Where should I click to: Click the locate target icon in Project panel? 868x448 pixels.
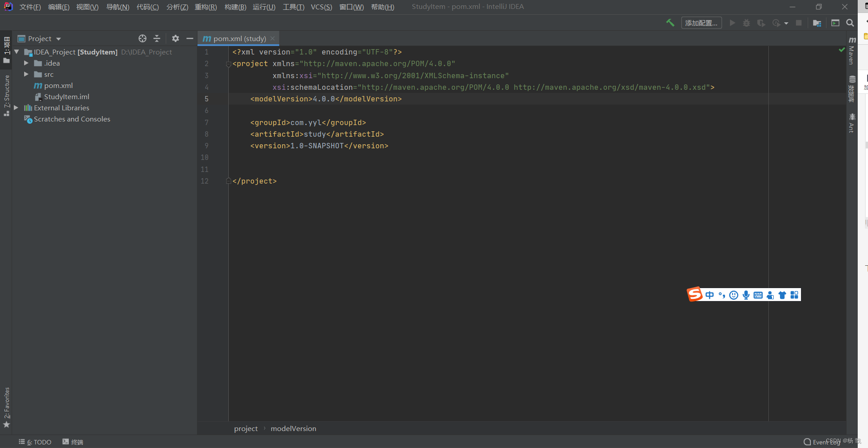pyautogui.click(x=143, y=38)
